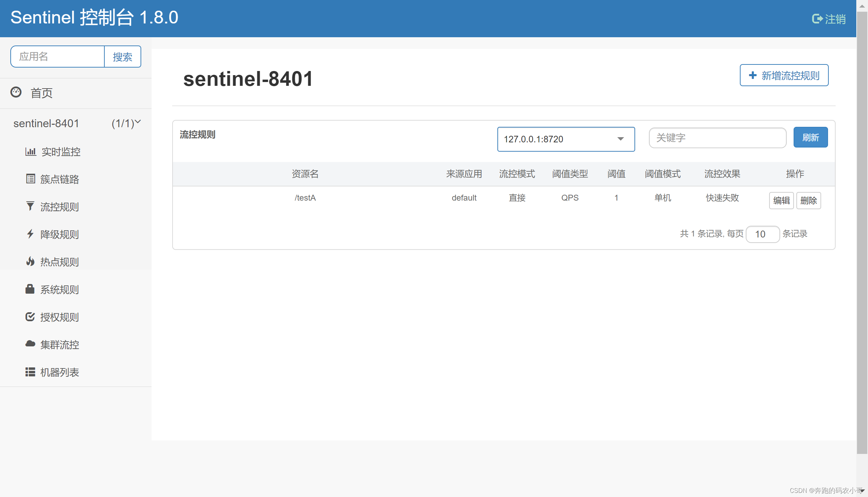The image size is (868, 497).
Task: Click the vertical scrollbar thumb
Action: [x=862, y=233]
